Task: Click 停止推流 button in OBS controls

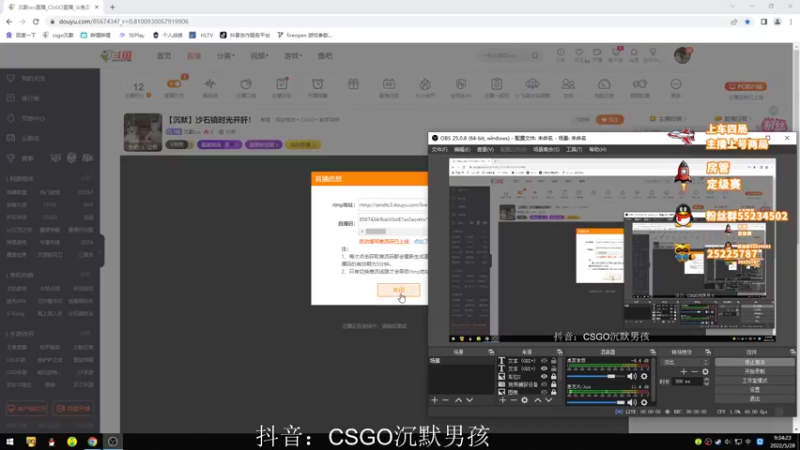Action: pyautogui.click(x=754, y=362)
